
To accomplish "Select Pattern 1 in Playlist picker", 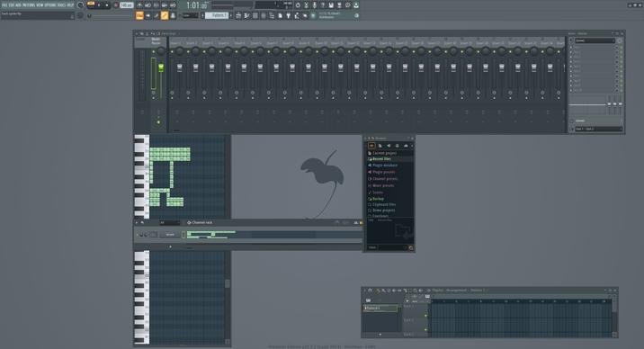I will [380, 308].
